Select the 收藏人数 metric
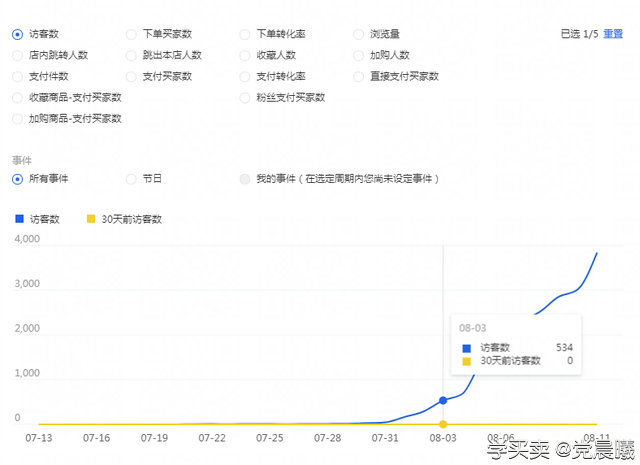This screenshot has width=640, height=465. tap(245, 56)
